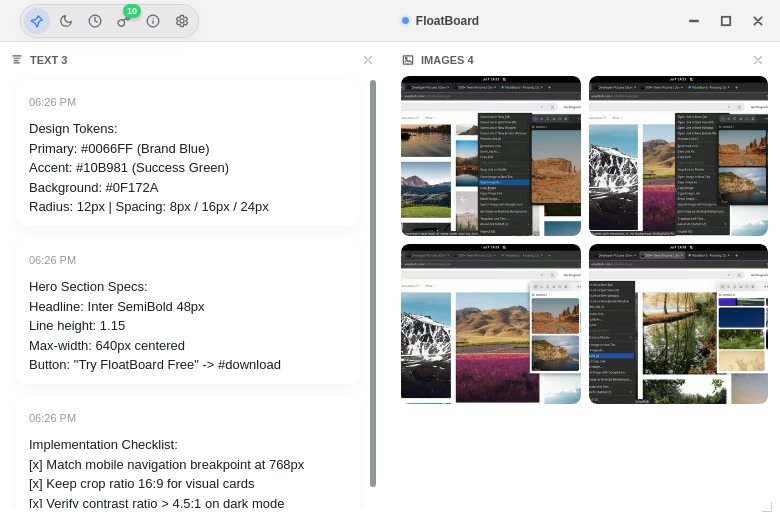Viewport: 780px width, 520px height.
Task: Select the Design Tokens text card
Action: click(x=188, y=154)
